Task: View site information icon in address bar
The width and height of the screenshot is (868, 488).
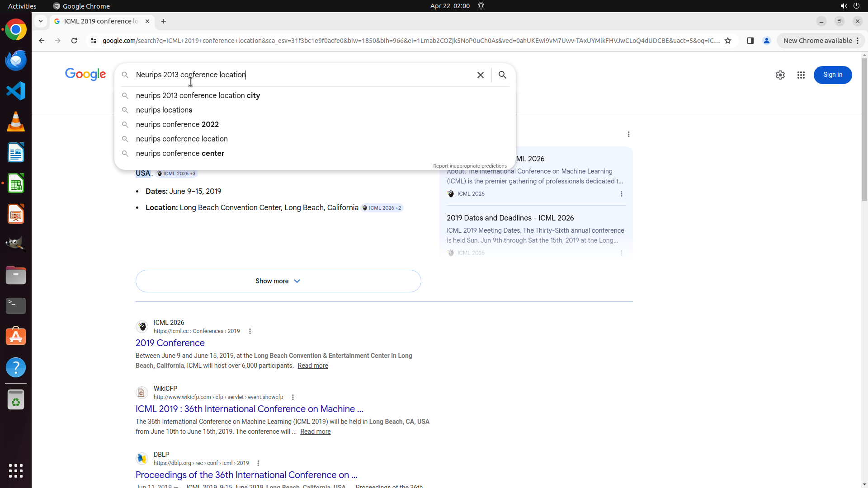Action: pyautogui.click(x=94, y=41)
